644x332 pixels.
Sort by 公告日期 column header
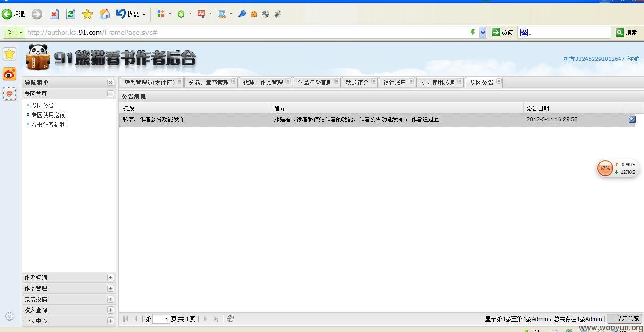[574, 108]
